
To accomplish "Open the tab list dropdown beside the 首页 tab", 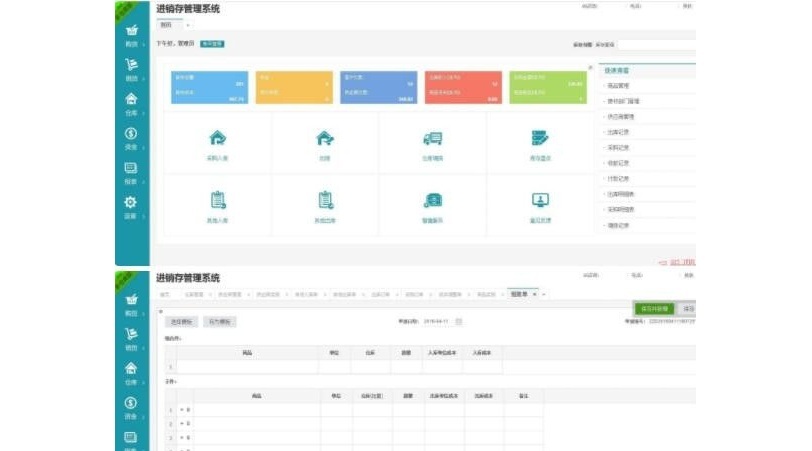I will 188,25.
